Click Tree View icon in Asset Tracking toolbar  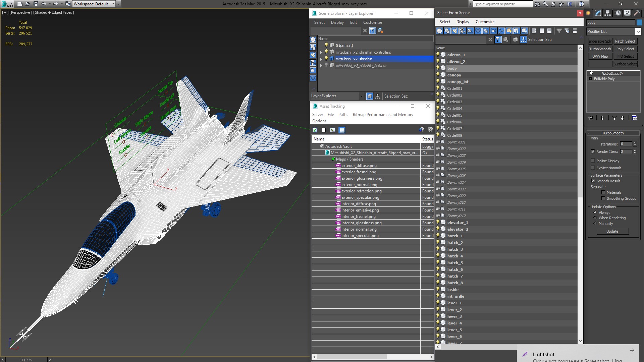click(x=333, y=130)
